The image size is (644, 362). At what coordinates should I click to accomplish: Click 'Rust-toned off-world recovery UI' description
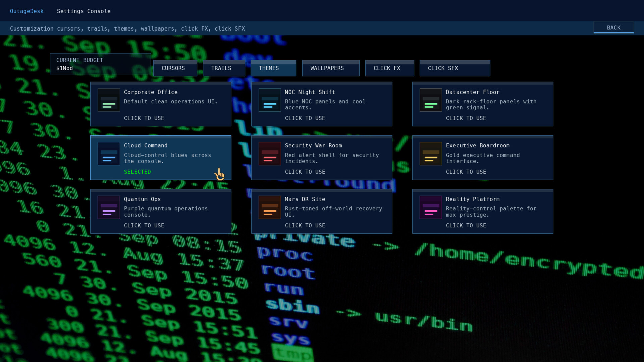[x=334, y=212]
